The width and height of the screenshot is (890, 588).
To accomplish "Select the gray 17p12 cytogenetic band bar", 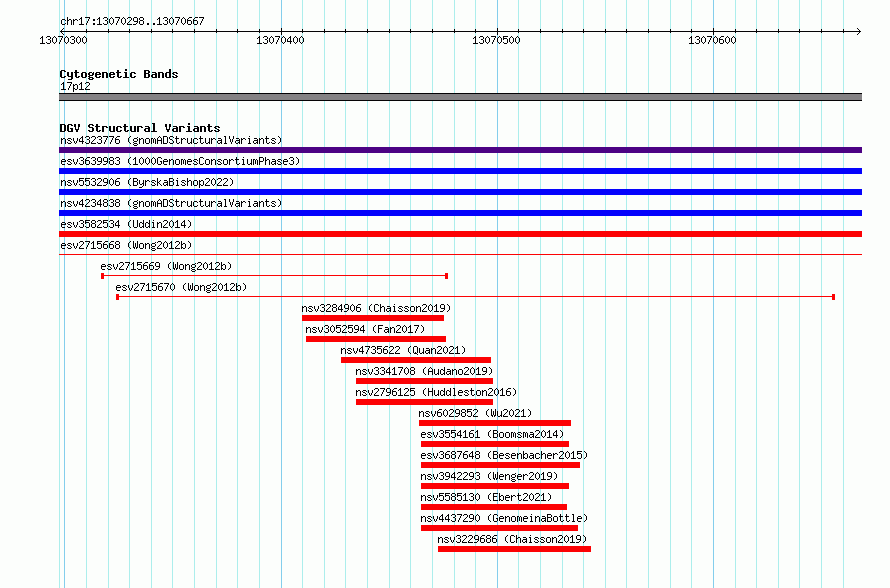I will click(x=460, y=97).
